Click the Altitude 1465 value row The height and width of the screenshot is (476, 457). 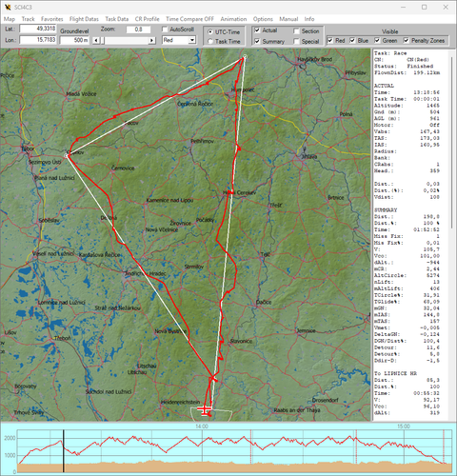point(407,106)
